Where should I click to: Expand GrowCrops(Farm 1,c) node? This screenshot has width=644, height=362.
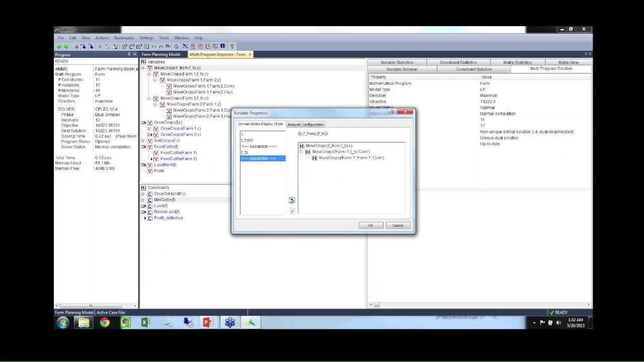149,129
